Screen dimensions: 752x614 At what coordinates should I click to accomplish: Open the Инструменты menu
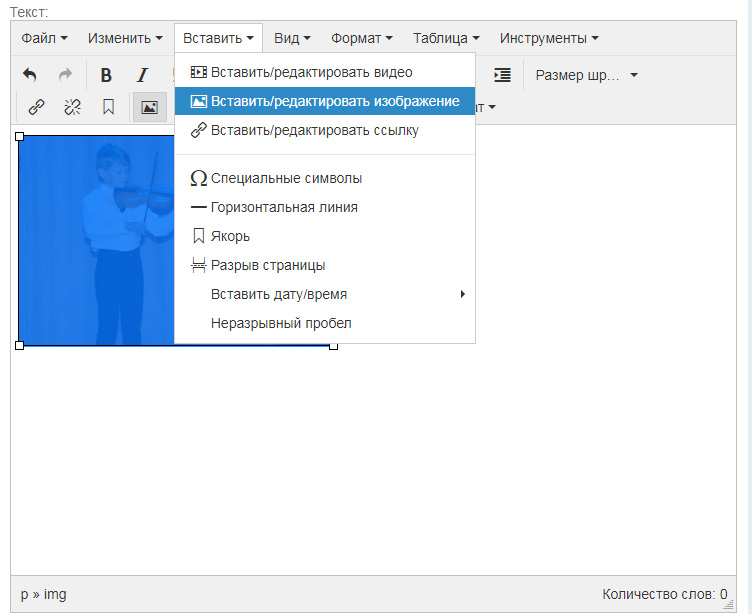pyautogui.click(x=549, y=38)
